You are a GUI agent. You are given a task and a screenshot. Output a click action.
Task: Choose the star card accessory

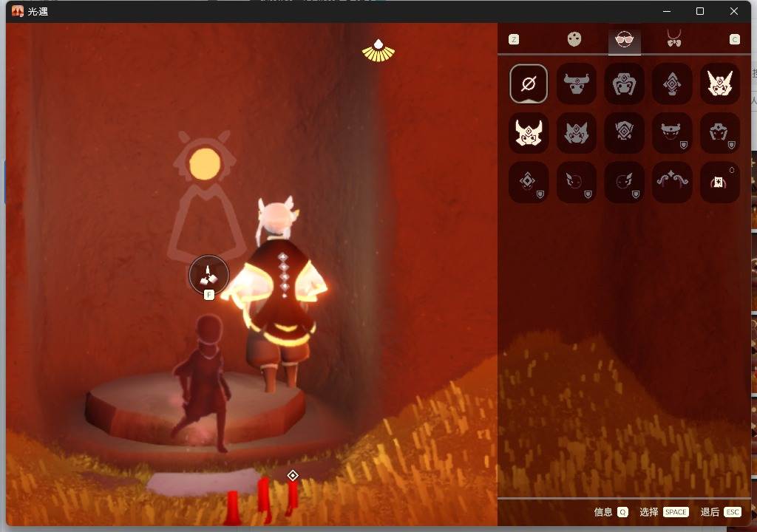click(720, 182)
